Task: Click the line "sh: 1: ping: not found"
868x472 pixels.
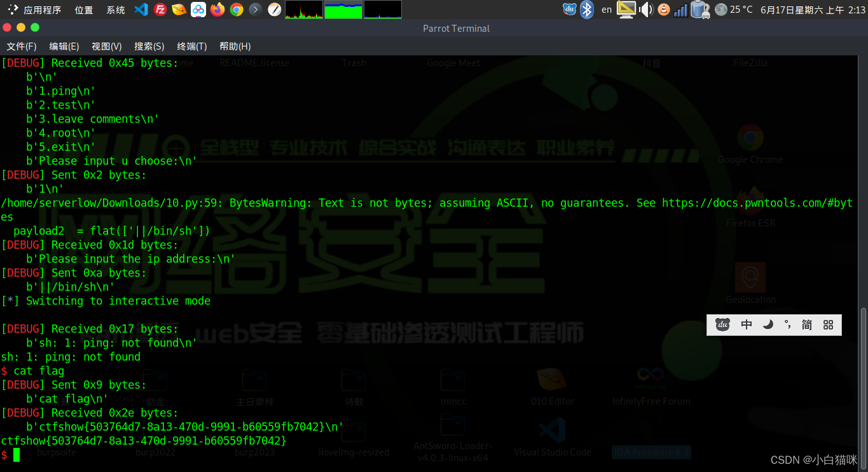Action: (71, 357)
